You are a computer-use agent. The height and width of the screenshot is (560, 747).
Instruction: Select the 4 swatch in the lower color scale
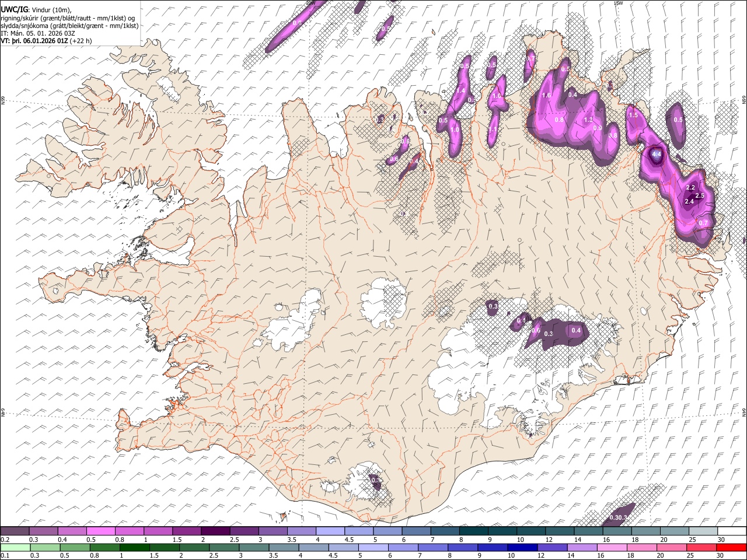point(313,547)
